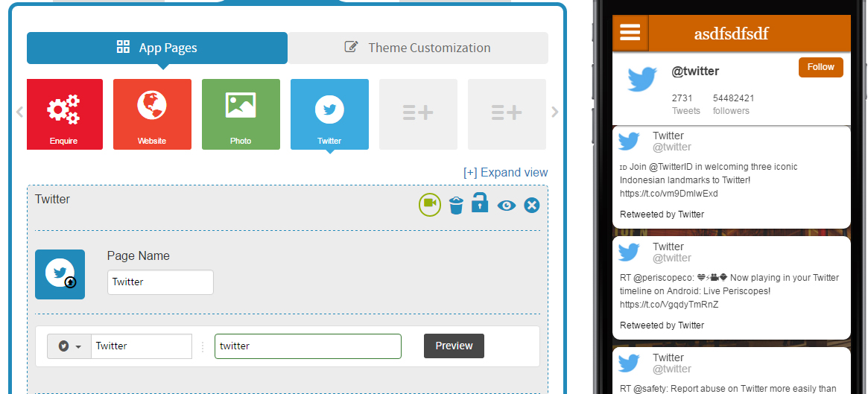Click the @twitter profile handle text
The height and width of the screenshot is (394, 868).
pyautogui.click(x=695, y=72)
